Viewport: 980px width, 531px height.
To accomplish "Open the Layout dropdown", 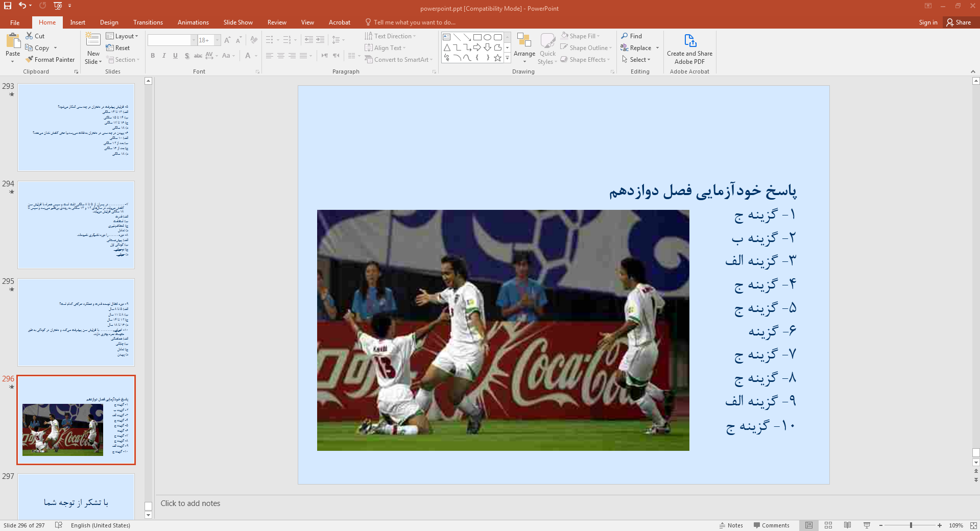I will point(122,36).
